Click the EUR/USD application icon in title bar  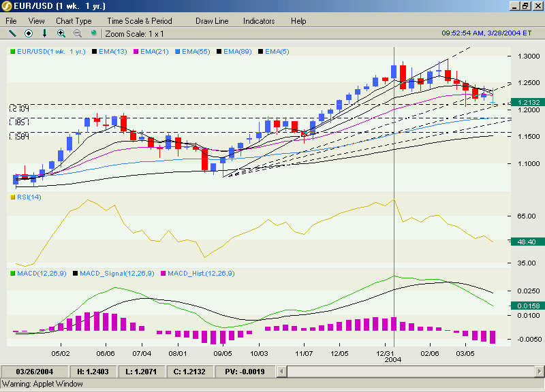click(x=7, y=6)
